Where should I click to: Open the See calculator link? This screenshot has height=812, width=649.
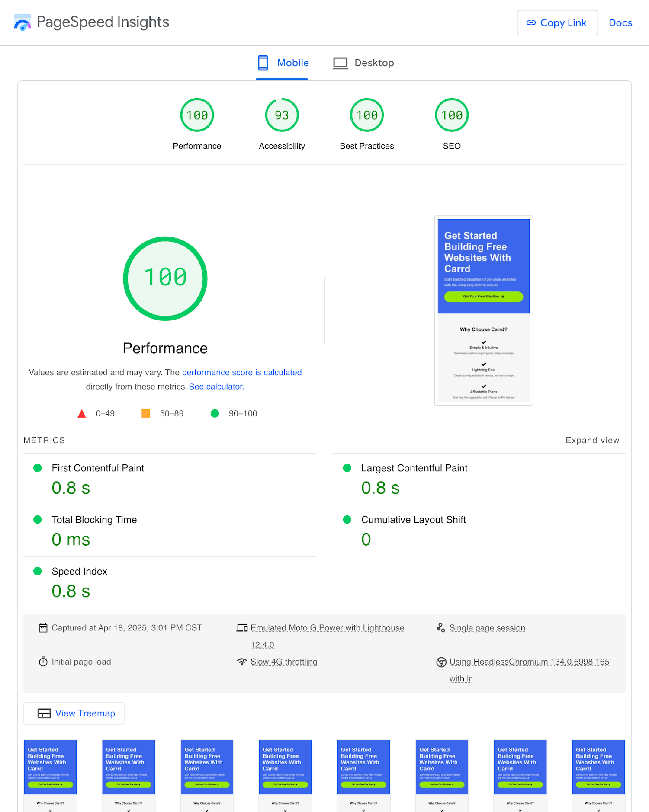216,387
